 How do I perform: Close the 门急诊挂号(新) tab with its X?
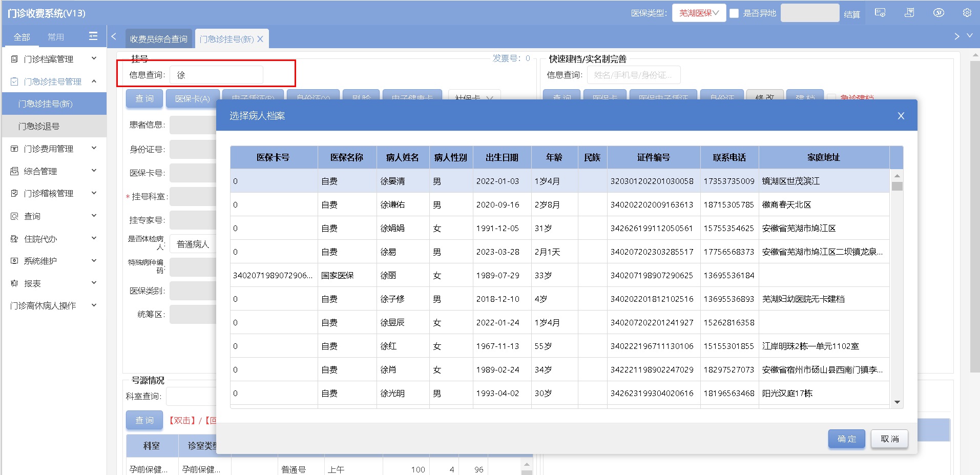(260, 39)
